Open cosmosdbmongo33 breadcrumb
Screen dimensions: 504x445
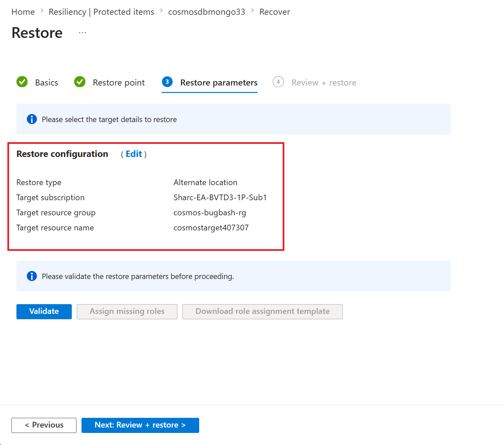(207, 12)
